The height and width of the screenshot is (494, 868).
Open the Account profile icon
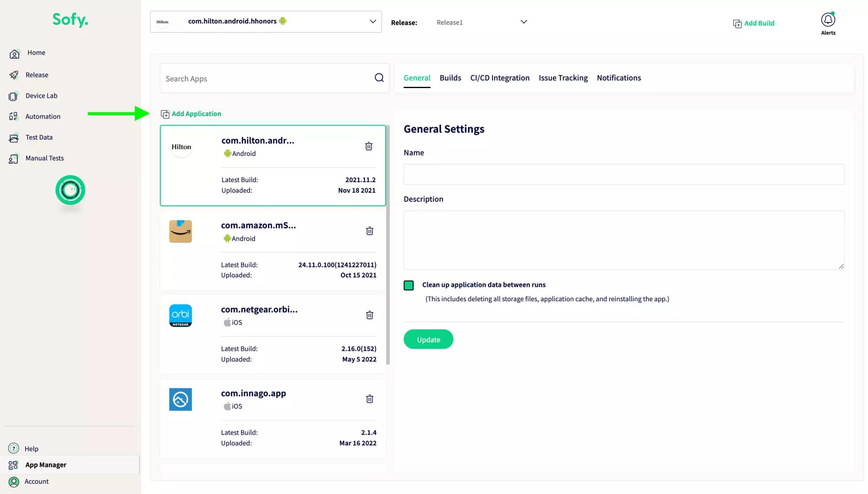14,482
